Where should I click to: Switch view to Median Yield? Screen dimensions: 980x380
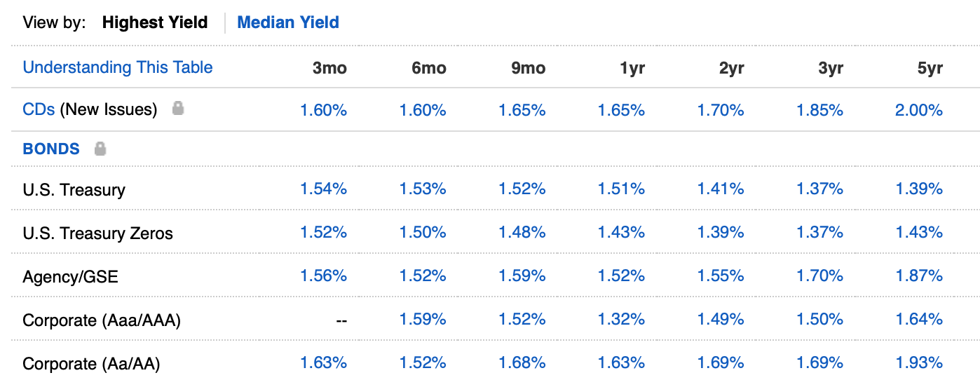click(288, 22)
